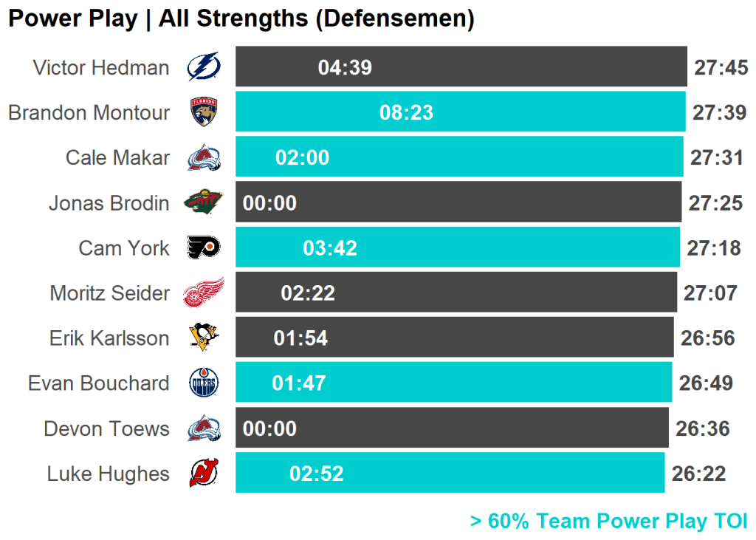Click the 03:42 label in Cam York's bar
Viewport: 756px width, 540px height.
330,248
